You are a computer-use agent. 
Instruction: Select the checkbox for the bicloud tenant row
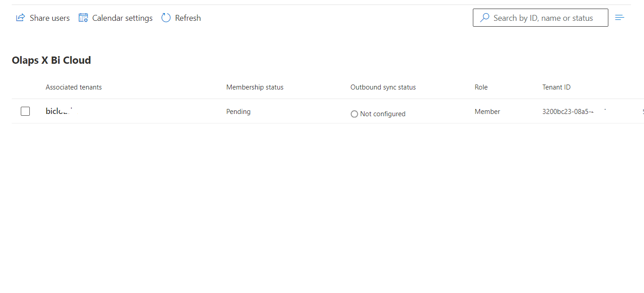[x=25, y=111]
